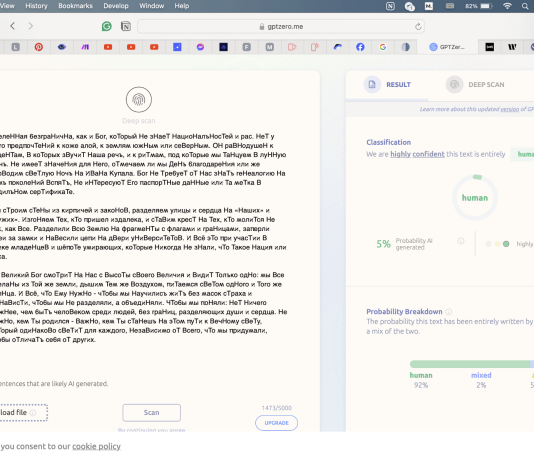Screen dimensions: 534x462
Task: Open the 'version' link in the banner
Action: pyautogui.click(x=509, y=109)
